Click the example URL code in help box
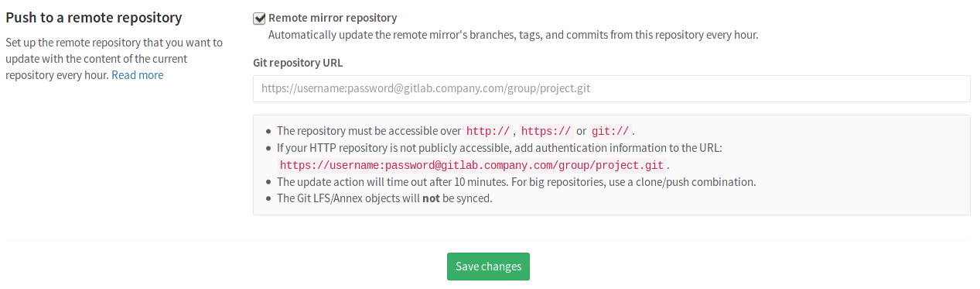Image resolution: width=980 pixels, height=289 pixels. click(472, 165)
